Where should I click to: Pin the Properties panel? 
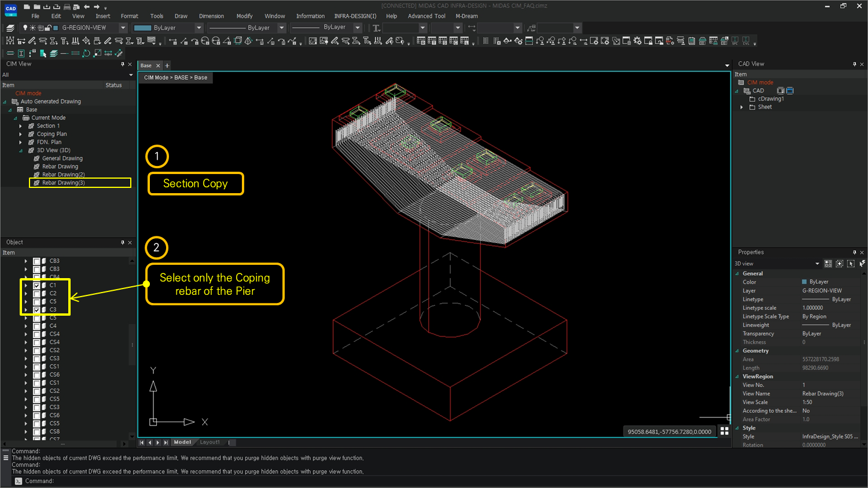854,252
